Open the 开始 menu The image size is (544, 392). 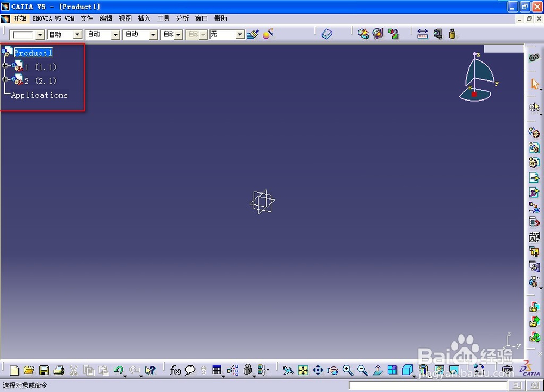click(20, 18)
